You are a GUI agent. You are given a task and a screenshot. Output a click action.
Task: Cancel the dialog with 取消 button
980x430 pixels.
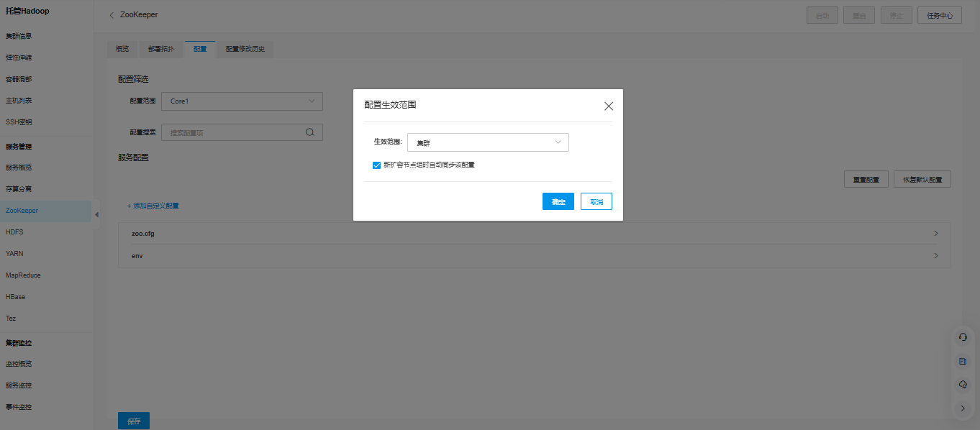596,202
